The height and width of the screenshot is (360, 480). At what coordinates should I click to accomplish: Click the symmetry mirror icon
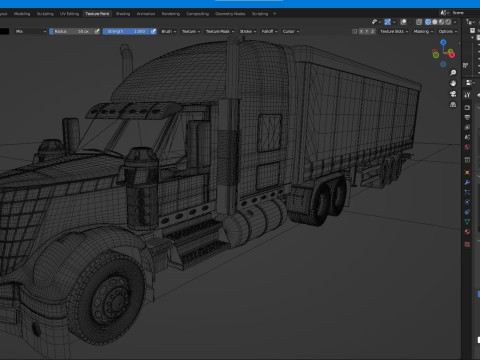(x=354, y=31)
